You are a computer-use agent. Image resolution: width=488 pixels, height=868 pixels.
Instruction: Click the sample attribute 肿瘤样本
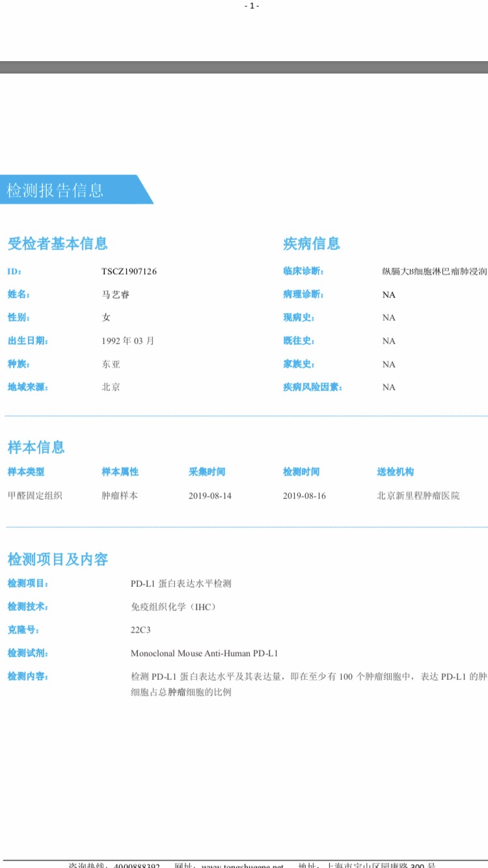coord(120,496)
